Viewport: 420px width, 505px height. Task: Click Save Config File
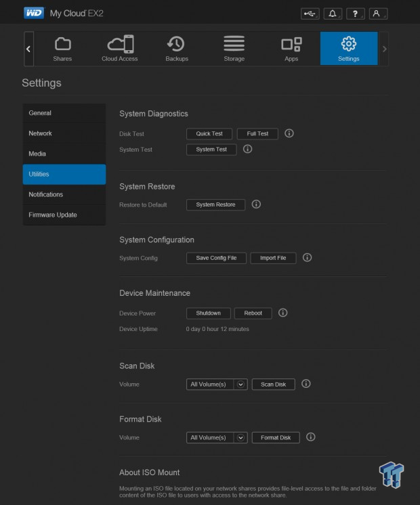[216, 258]
